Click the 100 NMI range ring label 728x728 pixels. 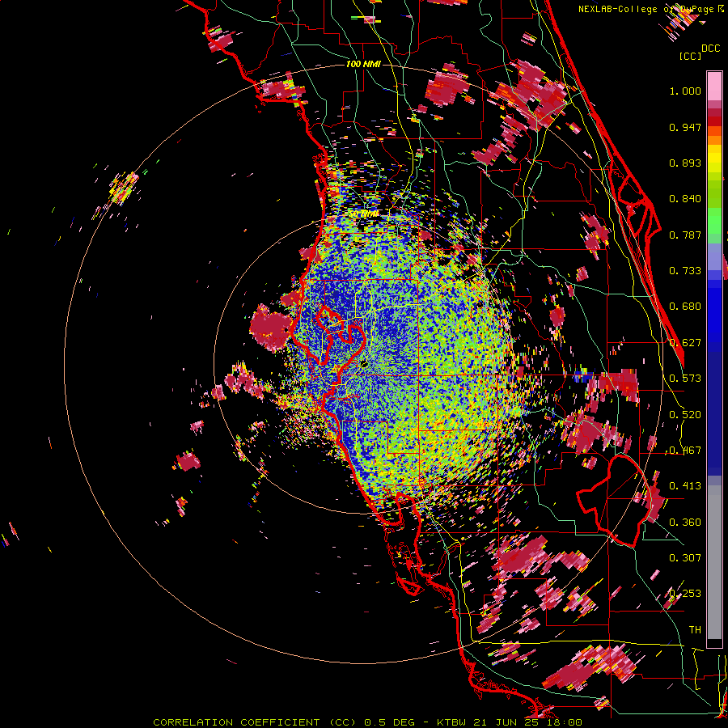pos(363,64)
